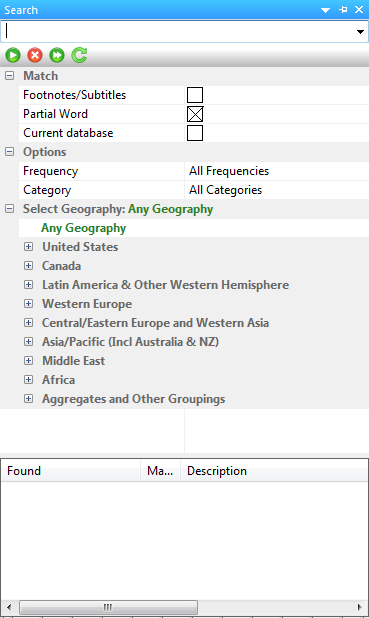Collapse the Match section
The image size is (369, 618).
[9, 76]
